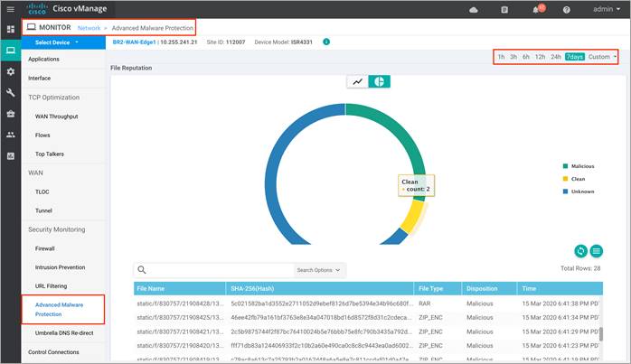Toggle Clean legend entry
This screenshot has height=364, width=631.
pos(574,179)
